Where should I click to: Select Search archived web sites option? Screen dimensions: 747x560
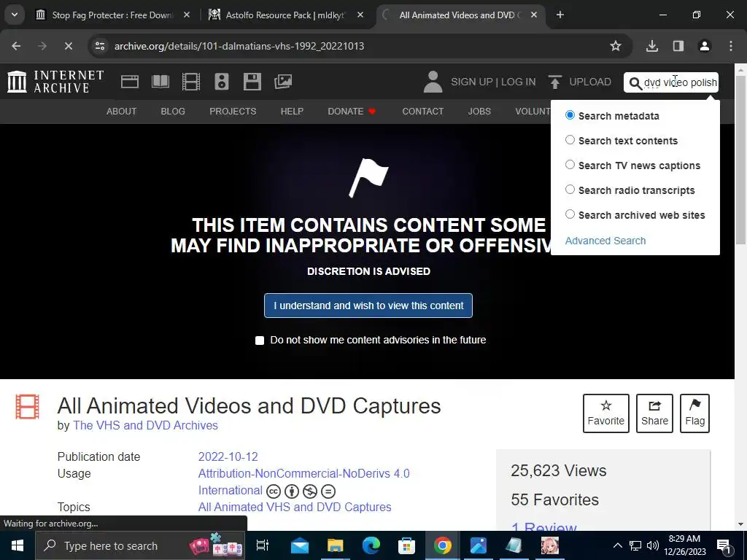(570, 214)
